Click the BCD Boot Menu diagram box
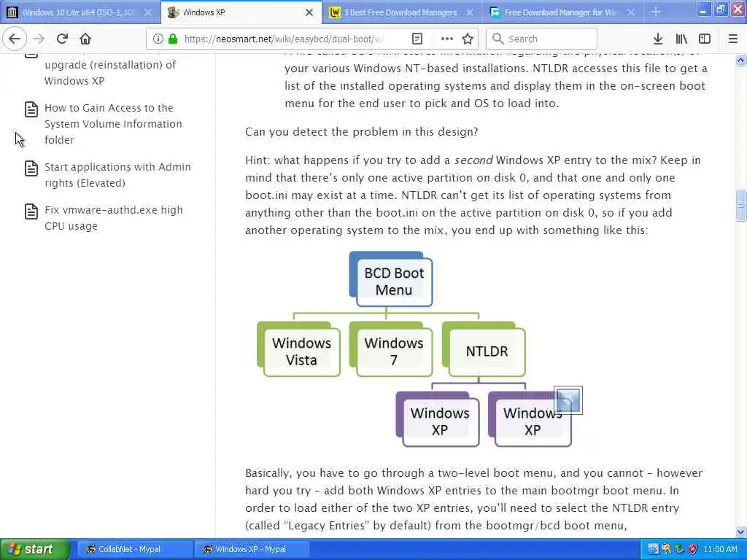The image size is (747, 560). pyautogui.click(x=391, y=279)
